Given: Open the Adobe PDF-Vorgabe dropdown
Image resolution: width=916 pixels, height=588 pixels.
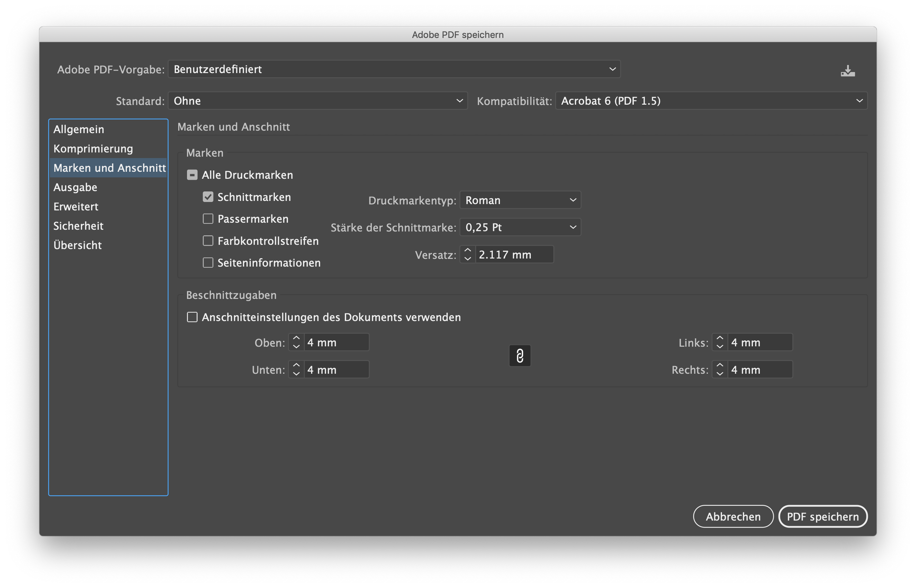Looking at the screenshot, I should [394, 69].
